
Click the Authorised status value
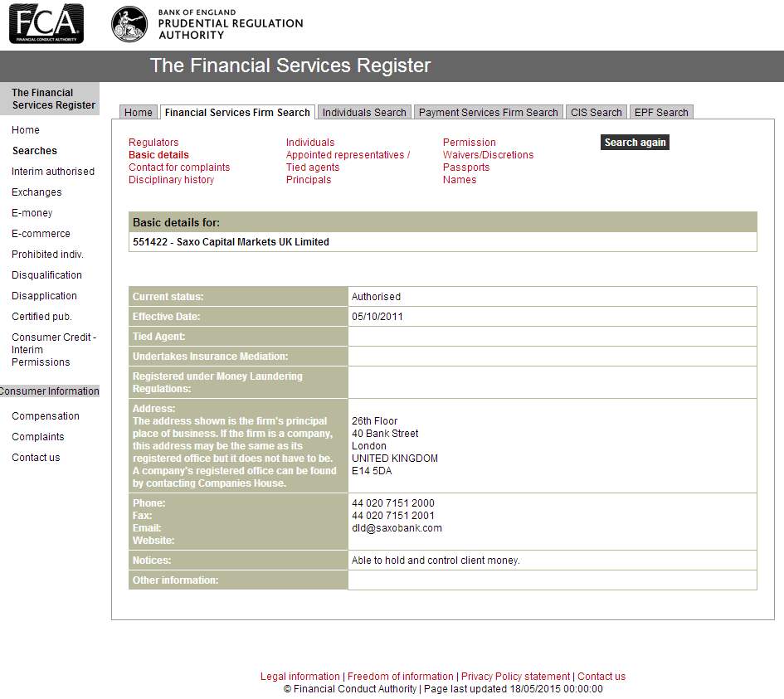(376, 297)
